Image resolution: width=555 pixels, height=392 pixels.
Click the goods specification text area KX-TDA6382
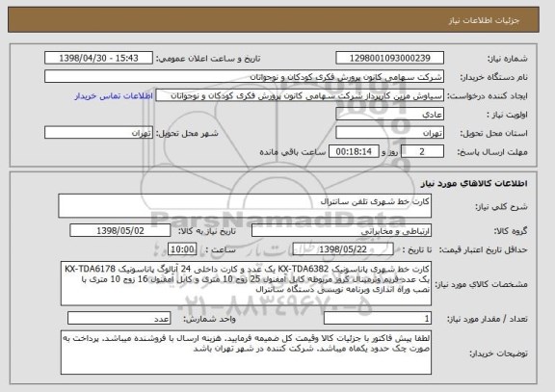click(246, 284)
